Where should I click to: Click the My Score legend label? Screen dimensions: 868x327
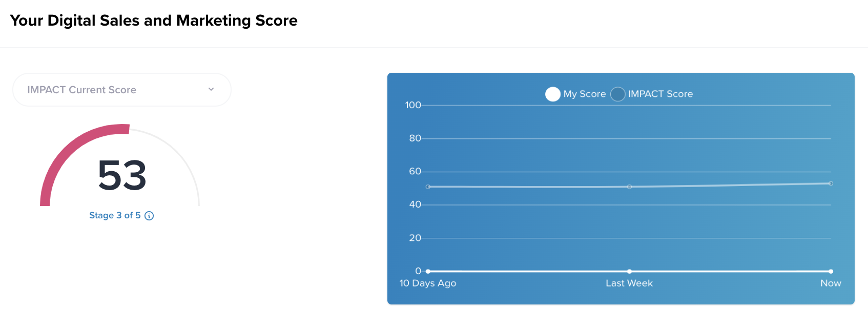[x=585, y=94]
